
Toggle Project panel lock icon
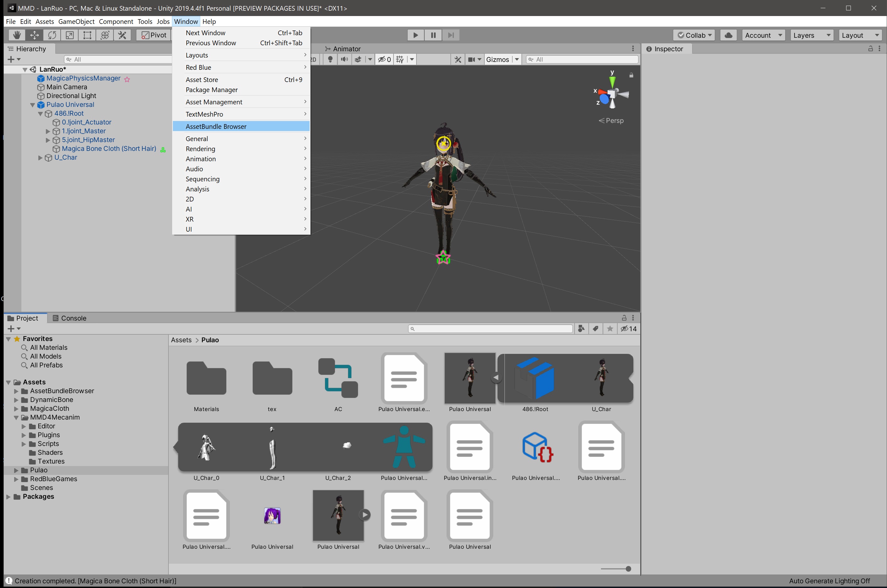coord(624,318)
